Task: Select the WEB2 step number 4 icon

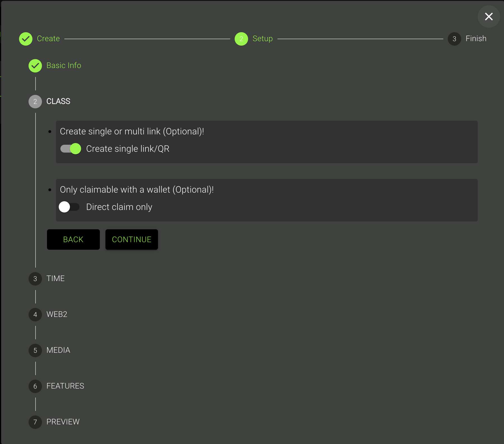Action: (35, 315)
